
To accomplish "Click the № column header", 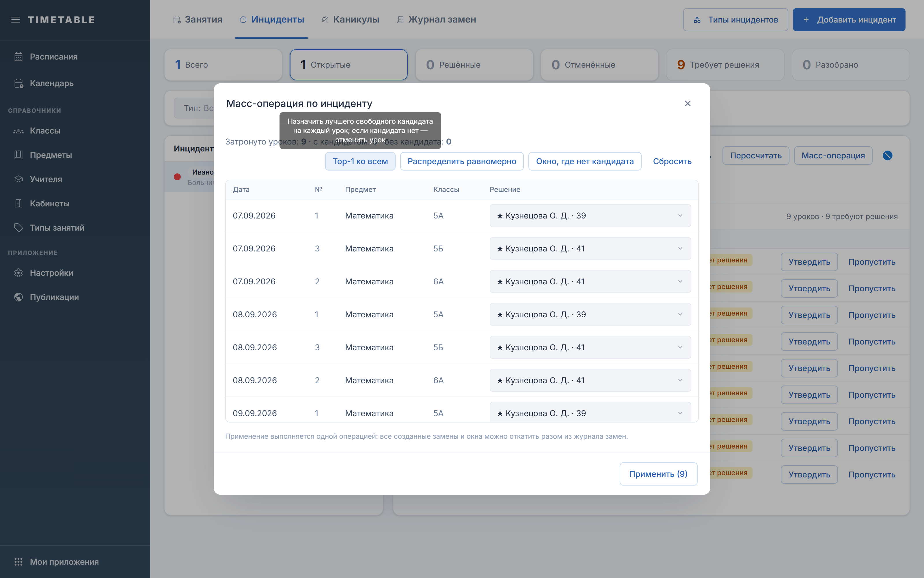I will (318, 190).
